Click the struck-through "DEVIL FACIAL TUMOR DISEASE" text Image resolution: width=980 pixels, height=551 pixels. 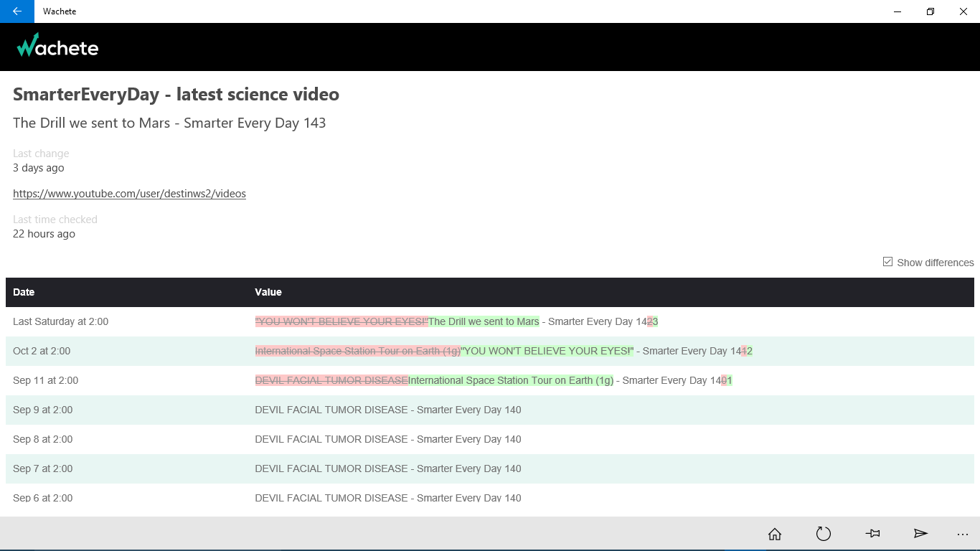coord(331,380)
